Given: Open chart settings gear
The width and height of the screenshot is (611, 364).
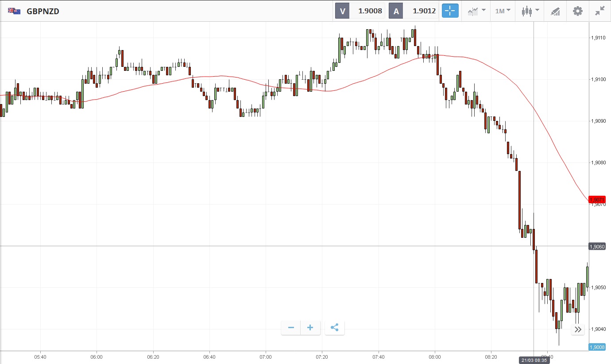Looking at the screenshot, I should [x=578, y=11].
